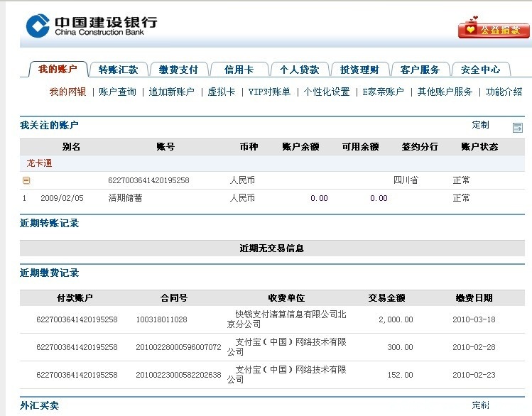Click the 可用余额 column header

pos(360,147)
